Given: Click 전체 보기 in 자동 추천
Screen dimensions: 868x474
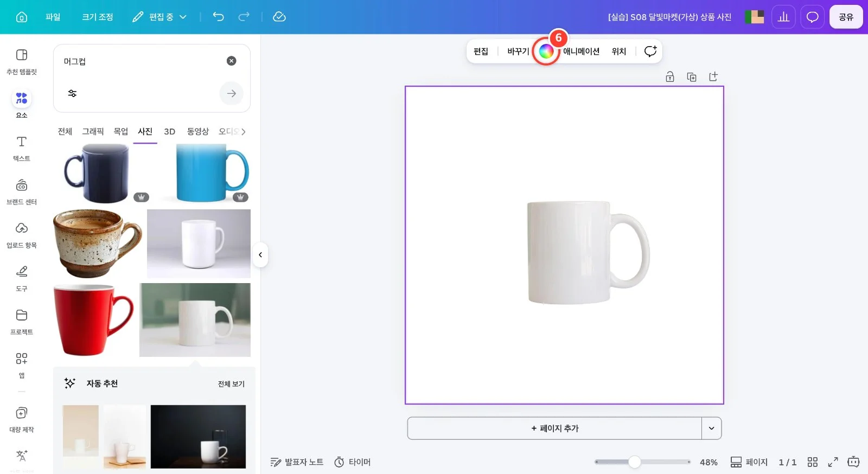Looking at the screenshot, I should (x=231, y=383).
